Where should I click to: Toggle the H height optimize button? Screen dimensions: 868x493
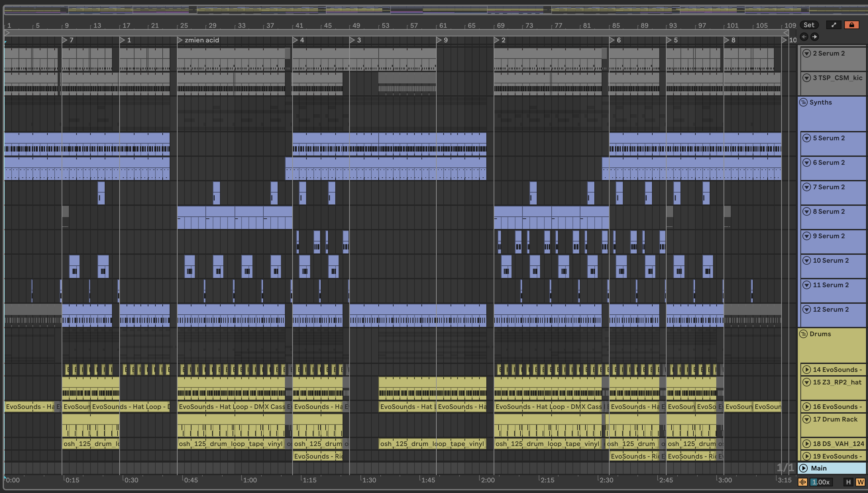click(x=848, y=482)
